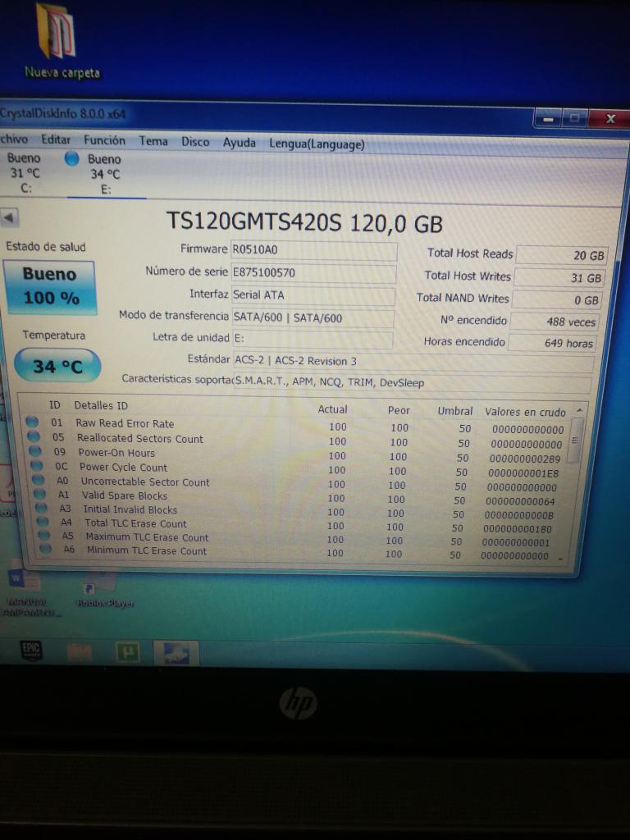The image size is (630, 840).
Task: Click the Firmware field R0510A0
Action: [314, 251]
